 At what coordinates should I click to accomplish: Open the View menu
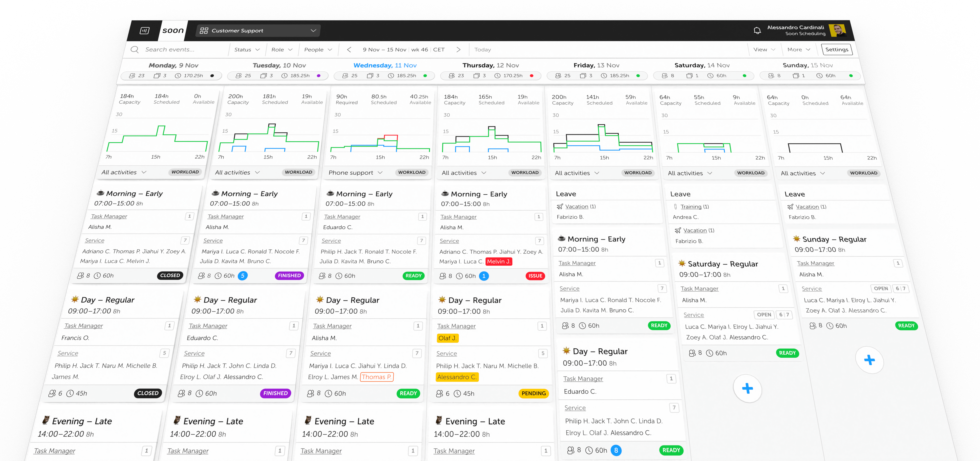[x=764, y=49]
